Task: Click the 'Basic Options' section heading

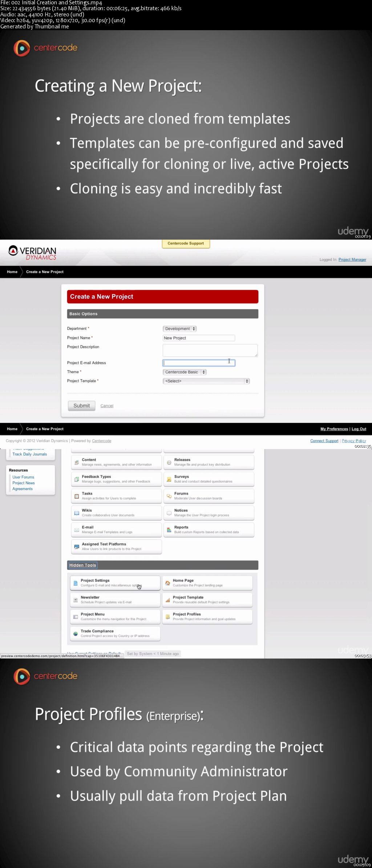Action: 162,314
